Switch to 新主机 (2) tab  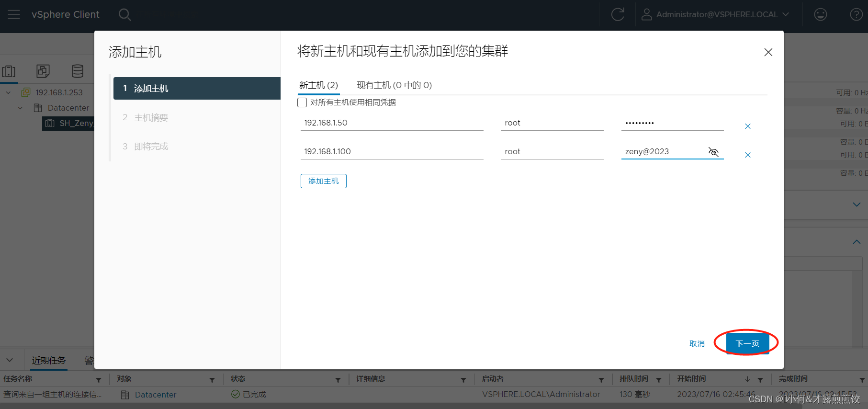click(x=318, y=85)
